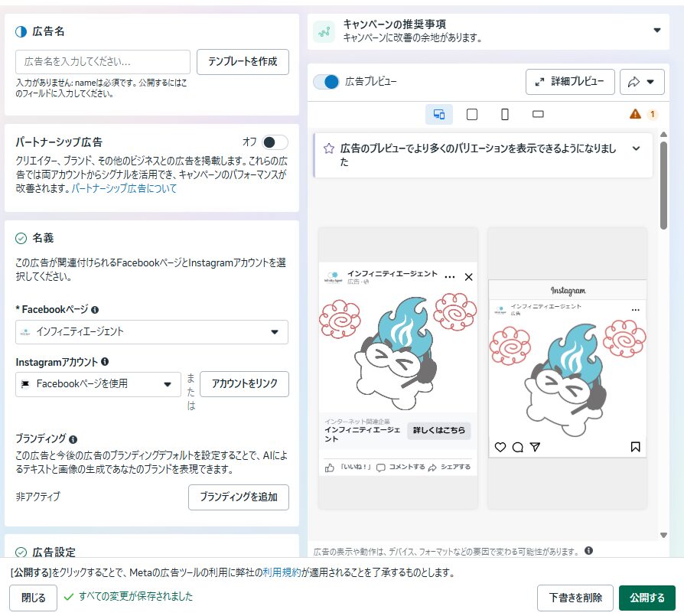This screenshot has height=616, width=684.
Task: Expand the キャンペーンの推奨事項 panel
Action: (656, 31)
